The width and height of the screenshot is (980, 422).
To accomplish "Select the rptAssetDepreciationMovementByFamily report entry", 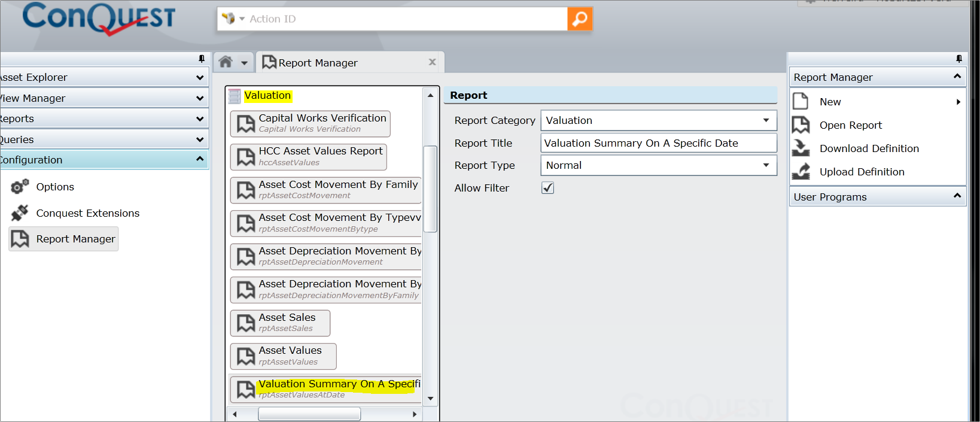I will [x=326, y=290].
